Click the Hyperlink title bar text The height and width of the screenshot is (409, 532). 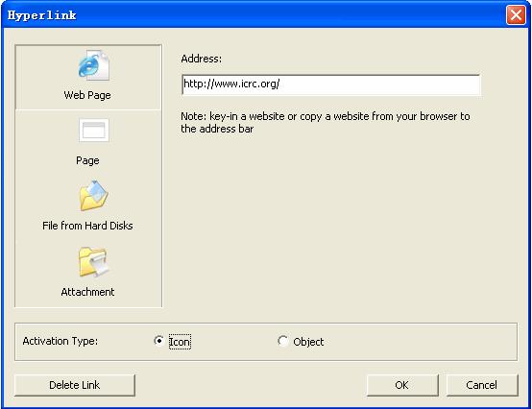[x=42, y=15]
